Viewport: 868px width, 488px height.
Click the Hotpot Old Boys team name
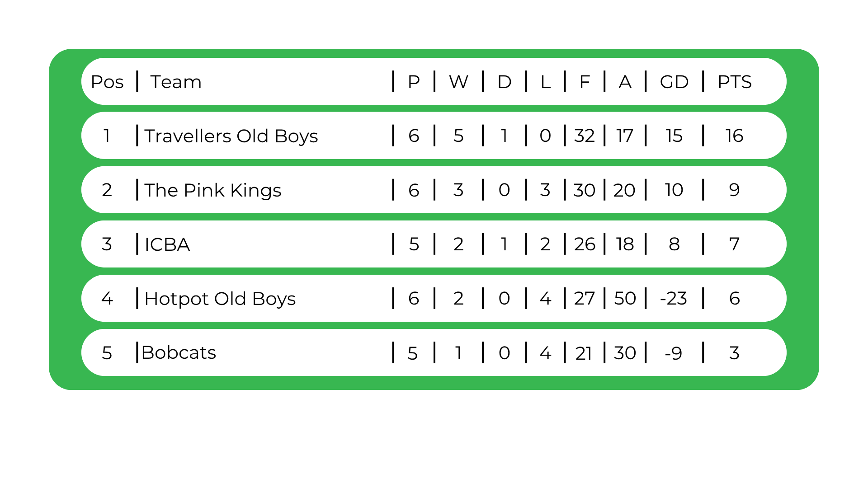point(220,299)
